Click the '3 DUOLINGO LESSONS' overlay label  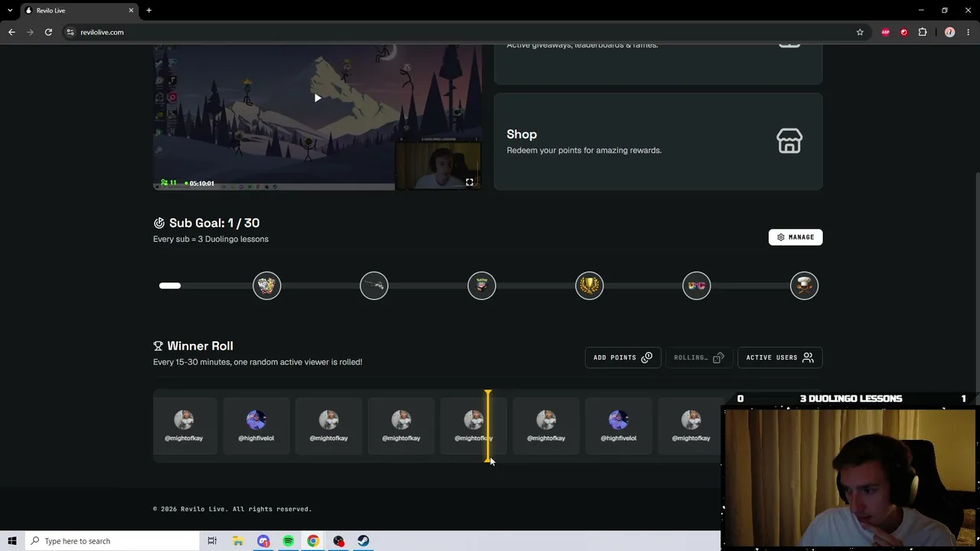point(851,399)
